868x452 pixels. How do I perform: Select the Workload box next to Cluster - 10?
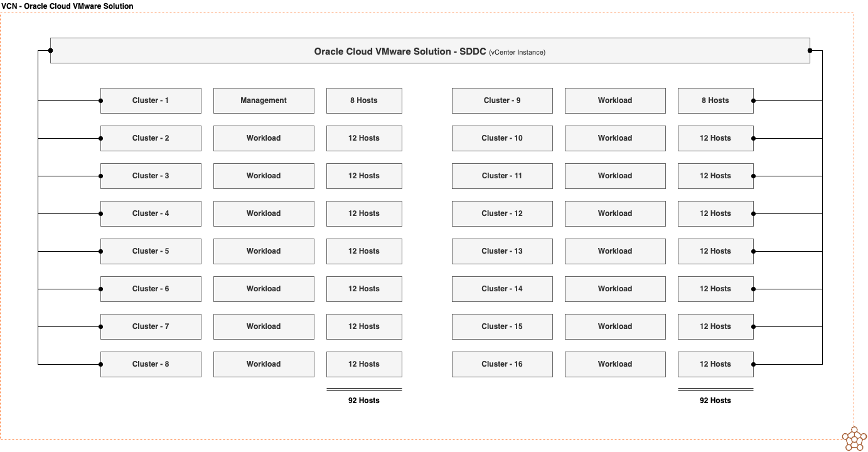(615, 138)
